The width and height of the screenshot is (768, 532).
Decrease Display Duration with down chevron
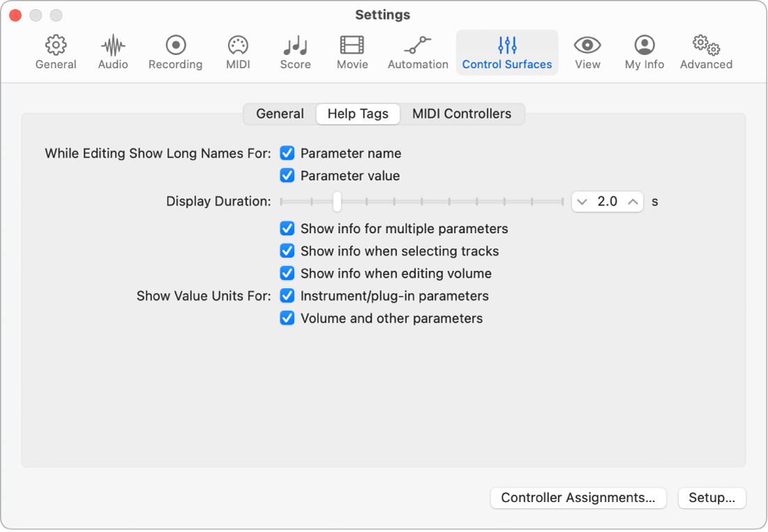click(x=582, y=202)
